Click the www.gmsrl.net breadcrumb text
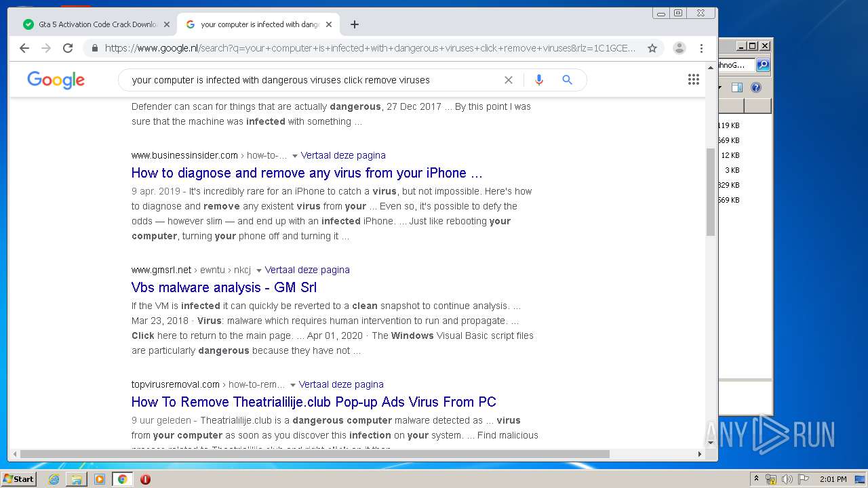The height and width of the screenshot is (488, 868). click(161, 270)
